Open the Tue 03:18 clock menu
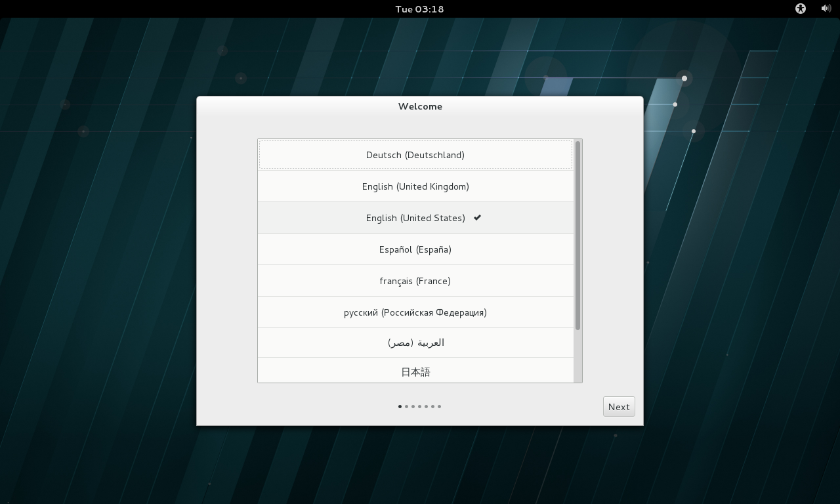 coord(419,9)
